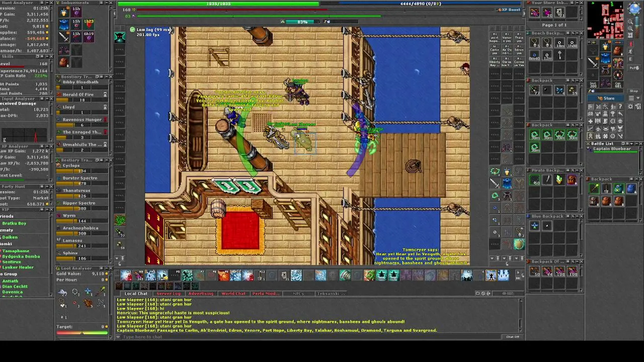Click the XP Boost button
Image resolution: width=644 pixels, height=362 pixels.
(x=509, y=10)
